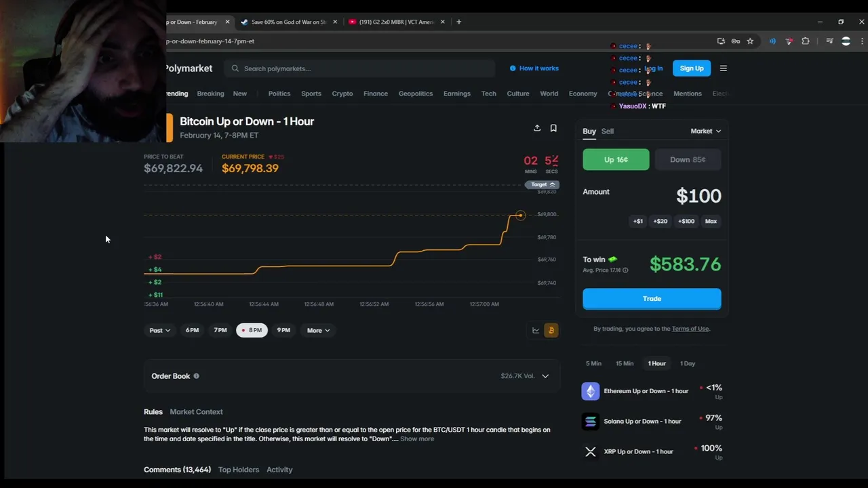Click the $100 amount value

click(x=698, y=196)
